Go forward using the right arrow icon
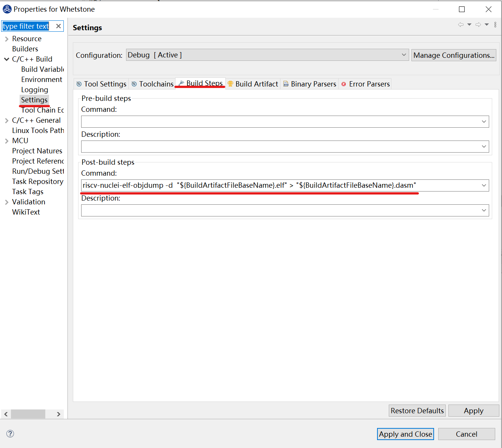 (478, 25)
